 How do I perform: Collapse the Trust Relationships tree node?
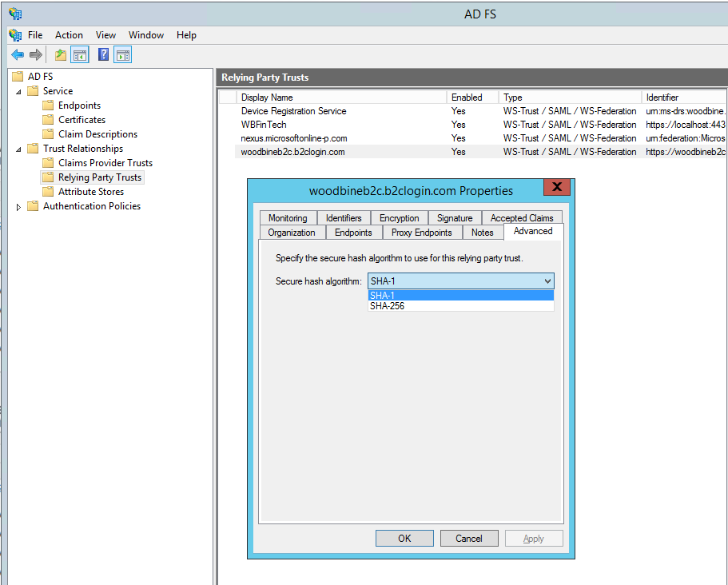pos(18,149)
